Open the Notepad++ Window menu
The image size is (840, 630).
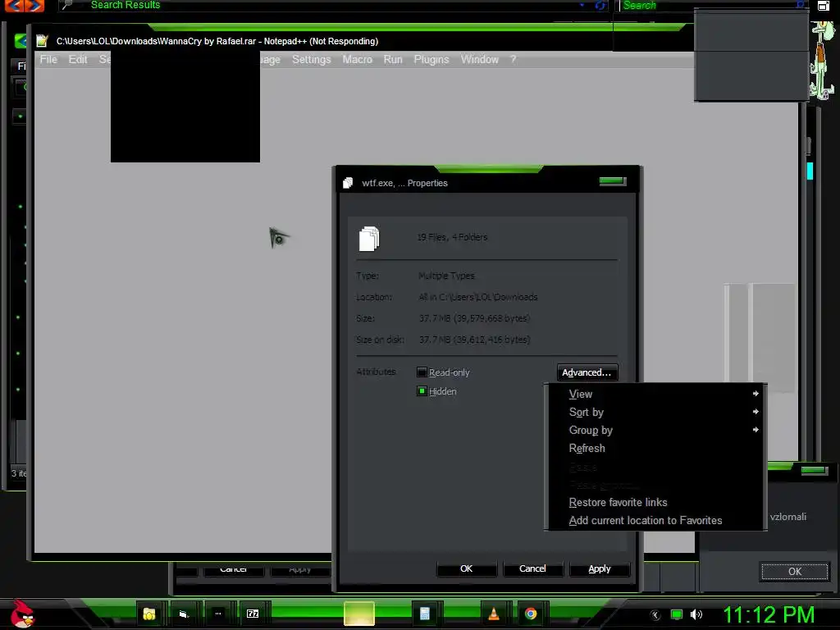pyautogui.click(x=479, y=59)
